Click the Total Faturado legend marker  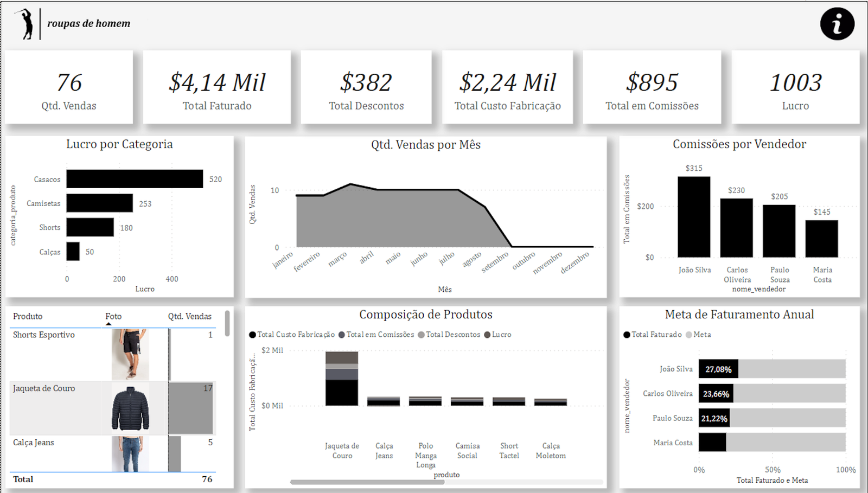click(x=627, y=335)
